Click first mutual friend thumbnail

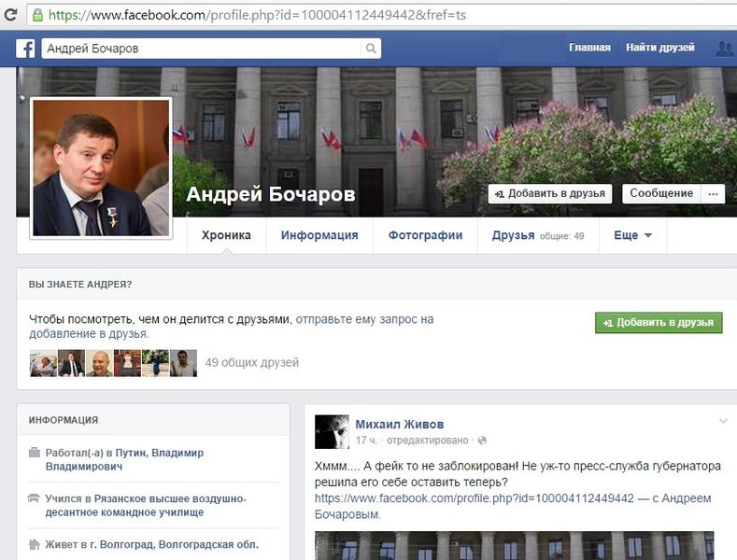tap(43, 363)
